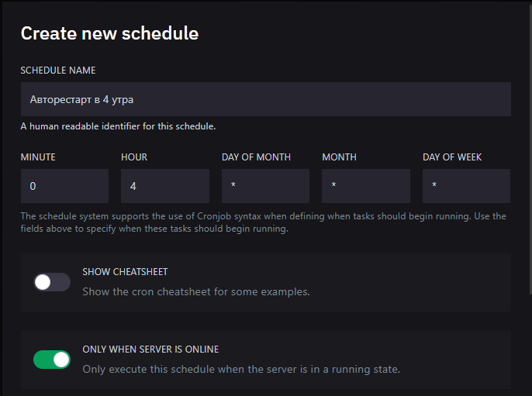Viewport: 532px width, 396px height.
Task: Disable the Only When Server Is Online switch
Action: click(52, 360)
